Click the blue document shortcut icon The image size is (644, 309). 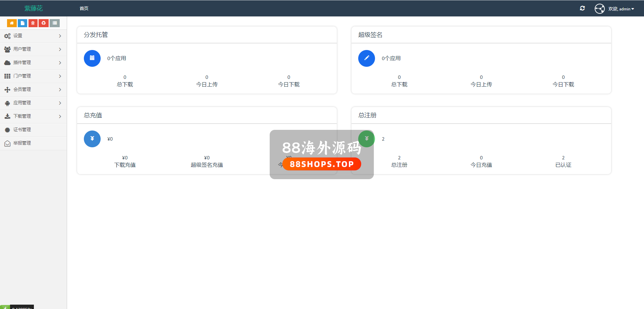[x=22, y=23]
